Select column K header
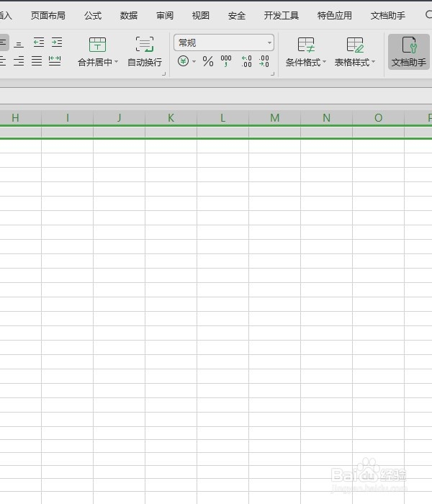The height and width of the screenshot is (504, 432). pos(171,118)
